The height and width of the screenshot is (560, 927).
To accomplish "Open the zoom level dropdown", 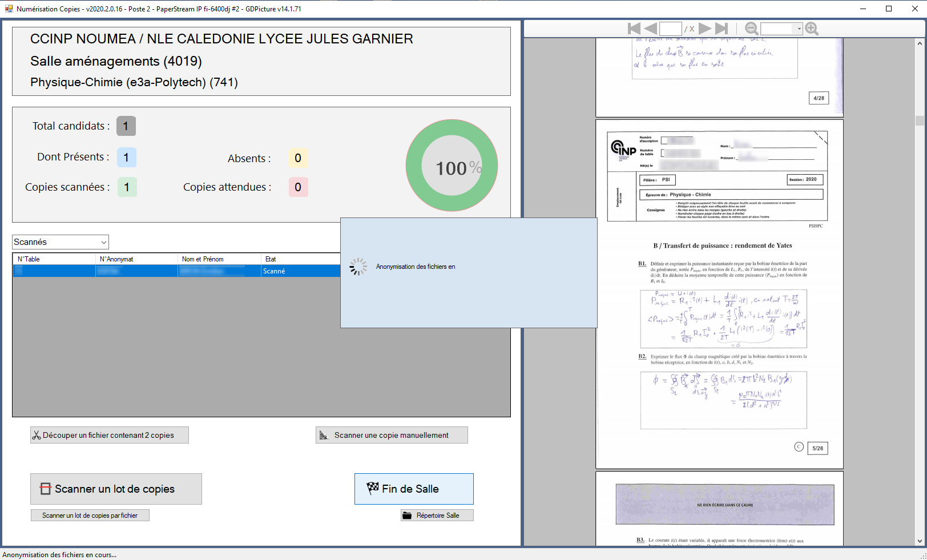I will click(799, 29).
